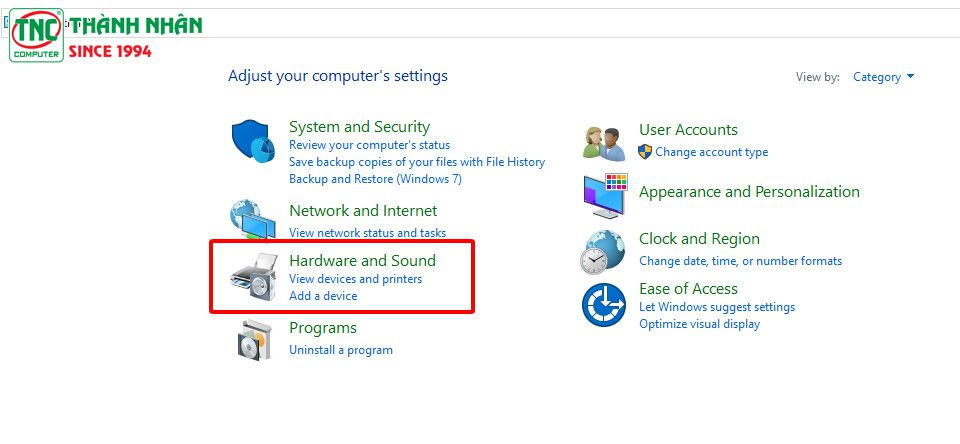Open Review your computer's status

click(x=369, y=145)
